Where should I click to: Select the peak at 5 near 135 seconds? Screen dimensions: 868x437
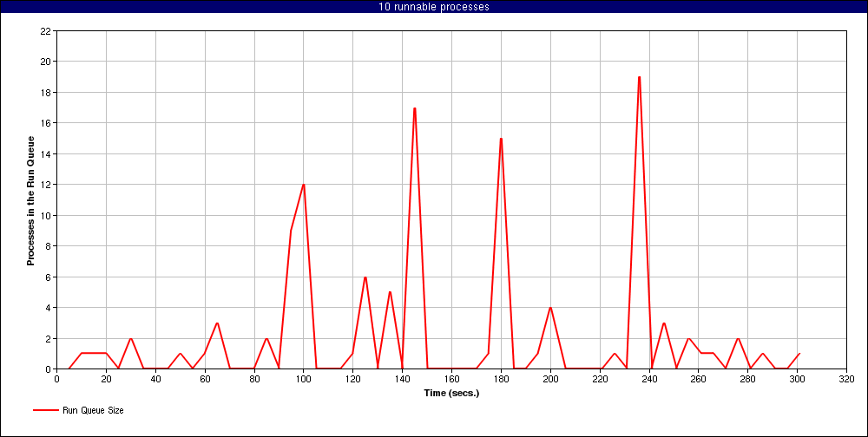(390, 292)
